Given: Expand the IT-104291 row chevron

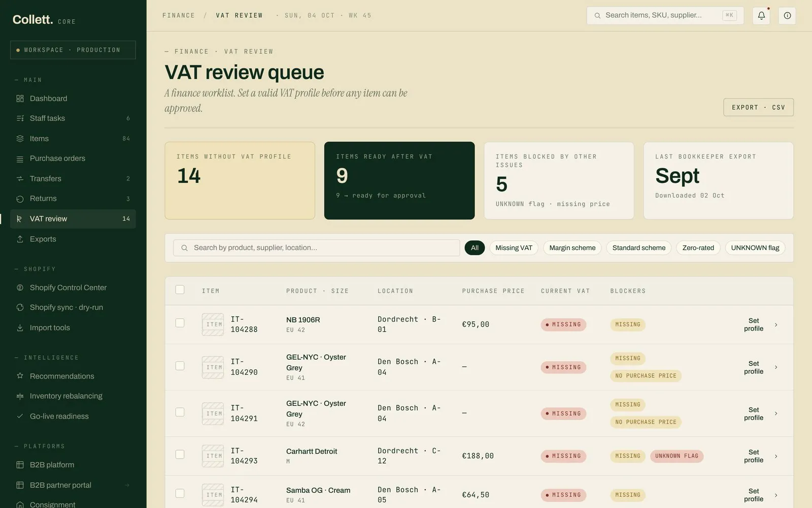Looking at the screenshot, I should [776, 414].
